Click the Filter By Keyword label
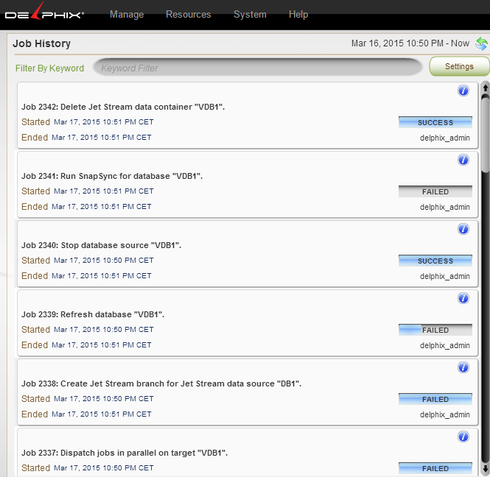Screen dimensions: 490x477 click(x=50, y=68)
